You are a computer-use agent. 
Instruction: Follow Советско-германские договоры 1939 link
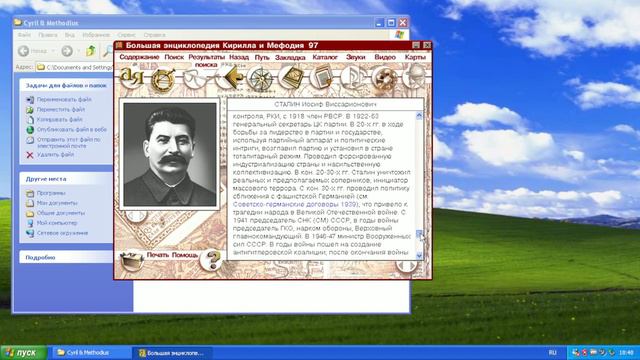295,204
